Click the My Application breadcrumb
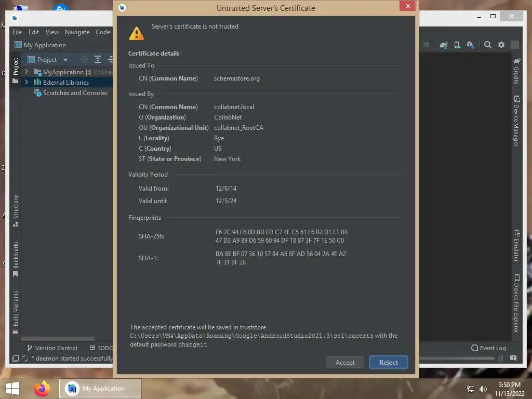532x399 pixels. 41,45
